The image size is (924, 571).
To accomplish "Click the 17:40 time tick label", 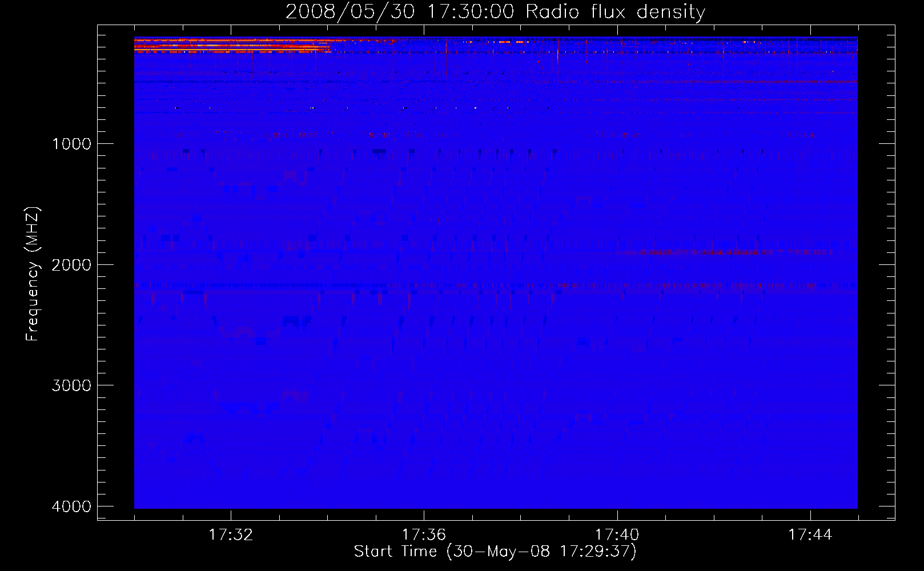I will click(617, 534).
